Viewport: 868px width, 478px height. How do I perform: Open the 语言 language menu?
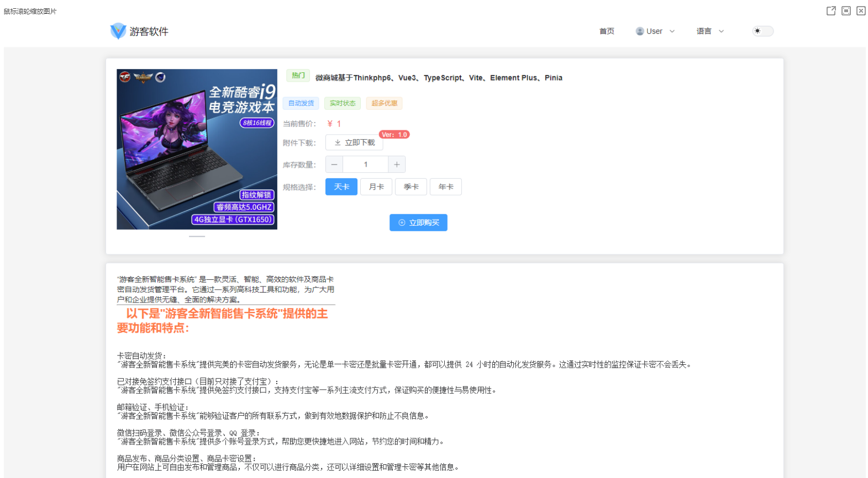tap(703, 31)
